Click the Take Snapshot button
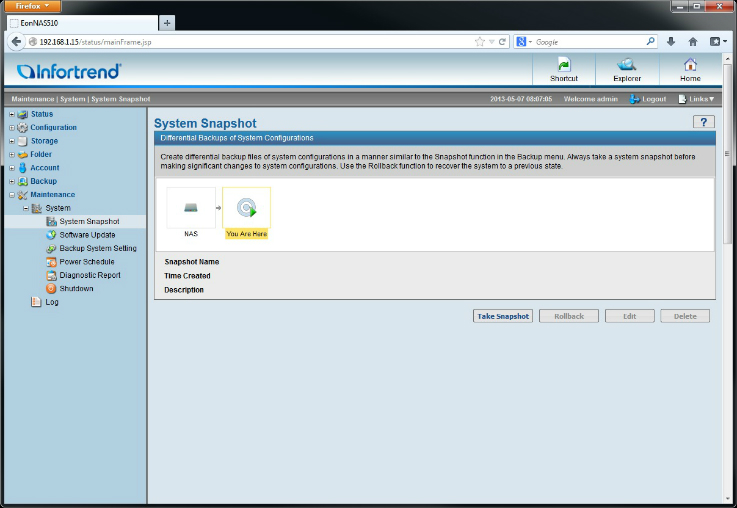This screenshot has height=508, width=737. 503,316
